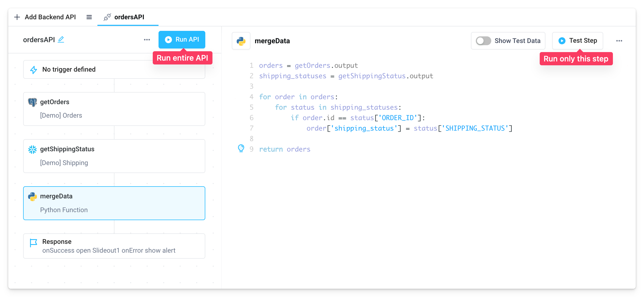The height and width of the screenshot is (297, 644).
Task: Select the PostgreSQL icon on getOrders step
Action: (x=33, y=102)
